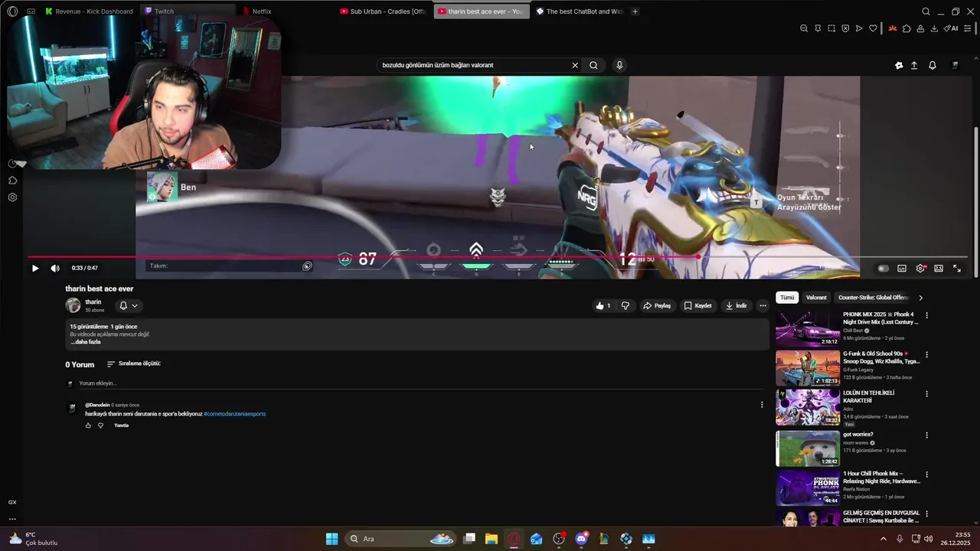
Task: Switch to theater mode view
Action: [x=939, y=269]
